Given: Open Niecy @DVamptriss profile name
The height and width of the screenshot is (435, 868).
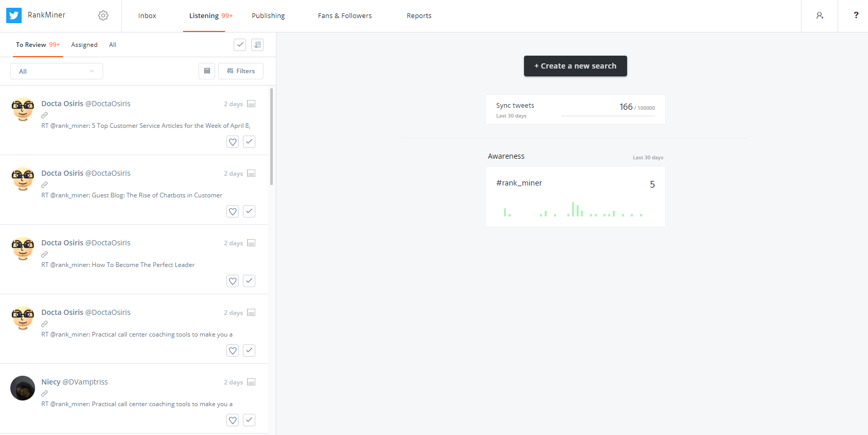Looking at the screenshot, I should click(x=75, y=382).
